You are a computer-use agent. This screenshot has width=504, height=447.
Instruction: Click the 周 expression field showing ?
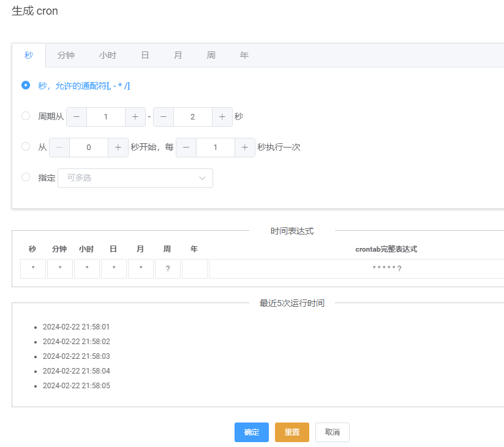pos(168,269)
